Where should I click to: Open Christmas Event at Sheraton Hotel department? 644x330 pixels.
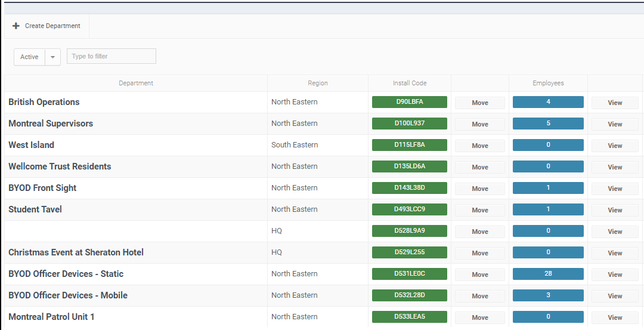click(x=76, y=252)
